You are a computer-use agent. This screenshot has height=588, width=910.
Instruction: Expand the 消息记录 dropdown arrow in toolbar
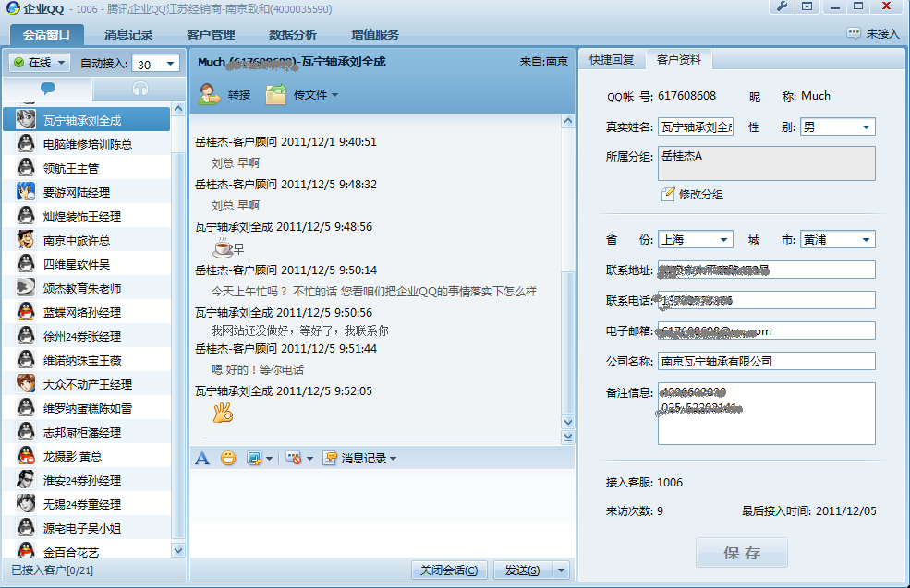394,459
